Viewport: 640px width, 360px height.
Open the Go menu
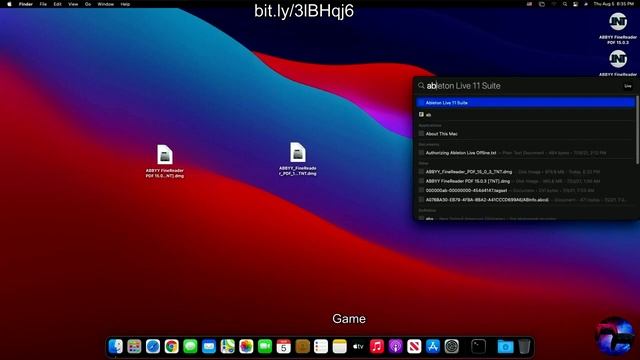pos(88,4)
